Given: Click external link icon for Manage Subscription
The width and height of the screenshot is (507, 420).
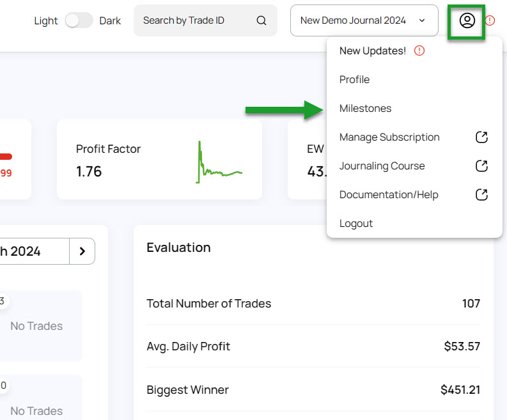Looking at the screenshot, I should click(481, 137).
